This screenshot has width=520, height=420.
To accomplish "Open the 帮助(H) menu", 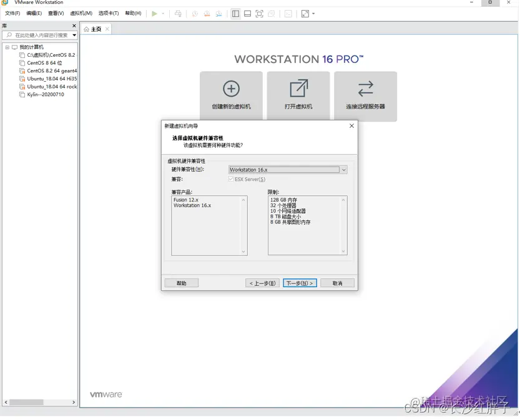I will pos(133,13).
